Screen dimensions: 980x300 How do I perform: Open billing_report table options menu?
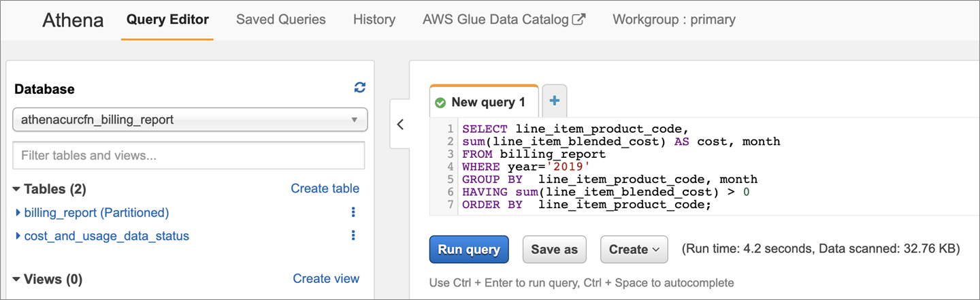pos(353,213)
